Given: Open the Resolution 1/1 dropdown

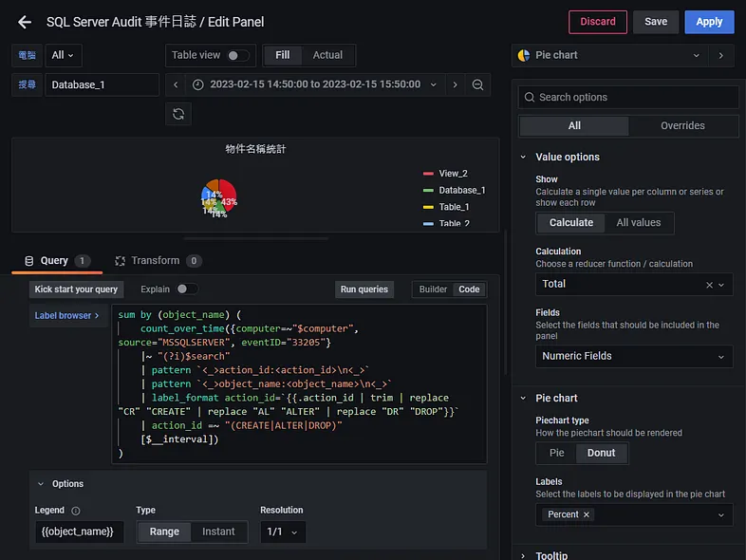Looking at the screenshot, I should click(x=283, y=532).
